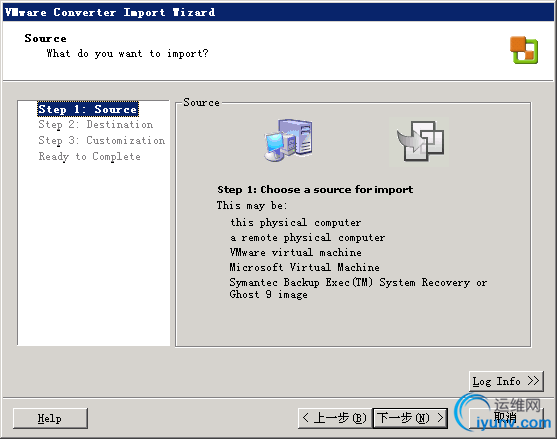Go back with 上一步(B) button
The image size is (557, 439).
click(x=334, y=418)
